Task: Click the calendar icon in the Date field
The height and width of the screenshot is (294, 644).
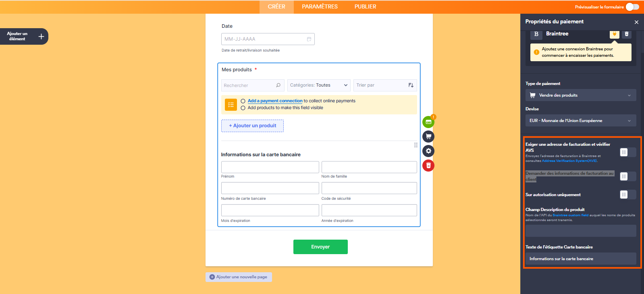Action: coord(309,39)
